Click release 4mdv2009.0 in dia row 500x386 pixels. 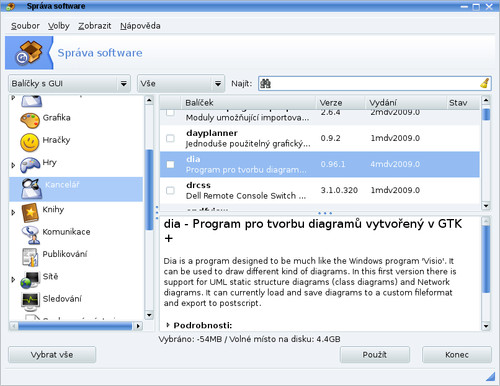(395, 164)
